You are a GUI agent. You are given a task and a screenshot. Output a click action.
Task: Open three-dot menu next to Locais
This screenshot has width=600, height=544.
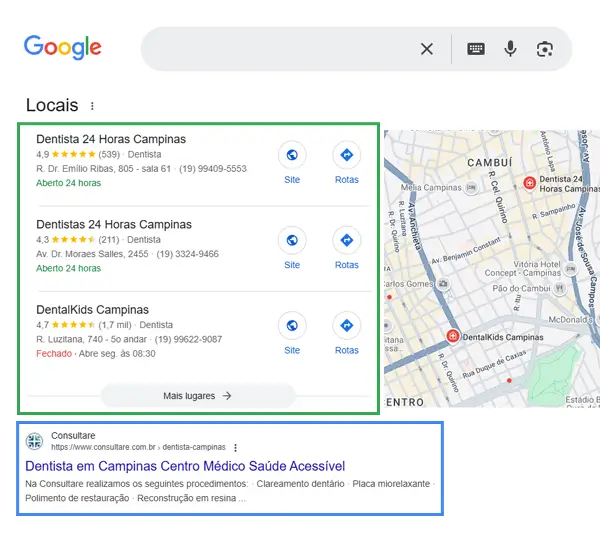[x=93, y=106]
